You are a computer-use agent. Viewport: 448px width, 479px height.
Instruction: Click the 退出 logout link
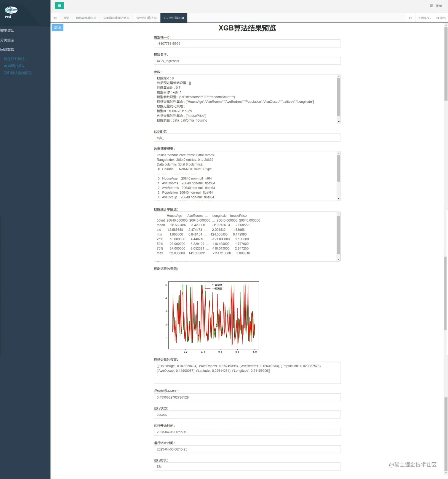441,18
